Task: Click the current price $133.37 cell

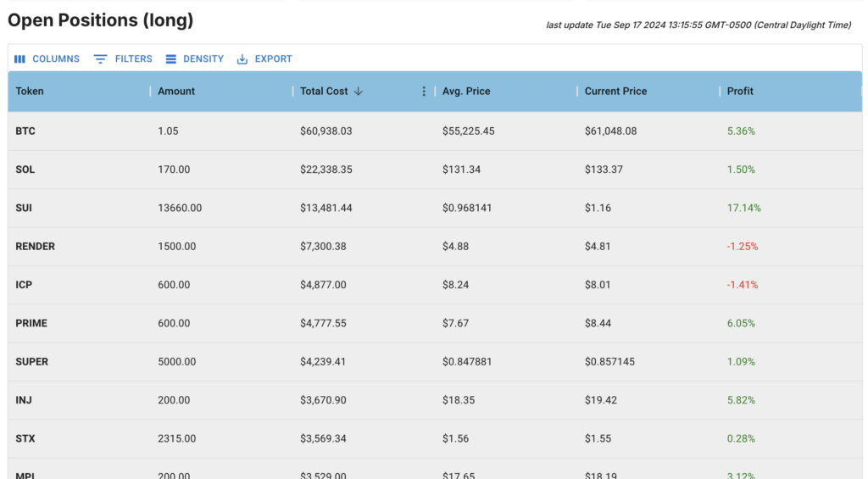Action: (648, 170)
